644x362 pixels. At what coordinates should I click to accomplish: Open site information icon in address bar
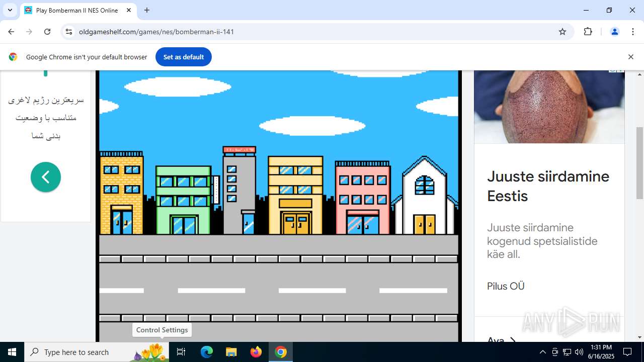pyautogui.click(x=69, y=32)
